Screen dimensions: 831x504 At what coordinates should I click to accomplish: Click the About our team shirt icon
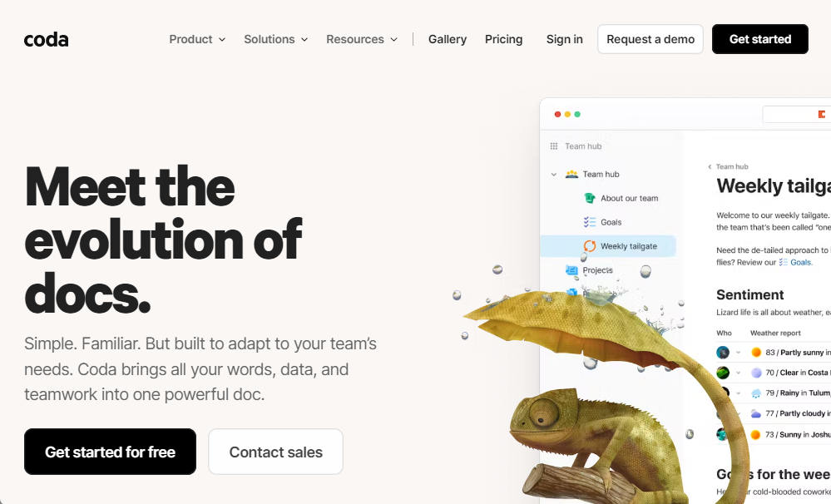click(589, 198)
